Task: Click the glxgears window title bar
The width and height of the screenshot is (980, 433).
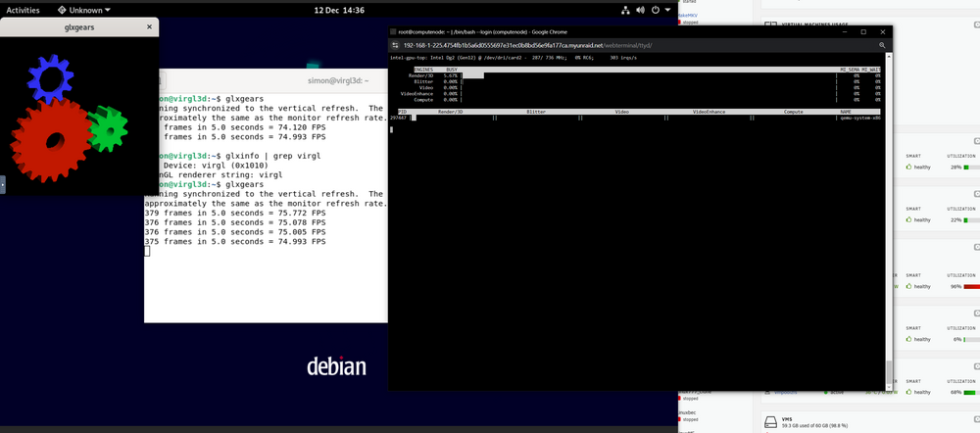Action: [x=79, y=26]
